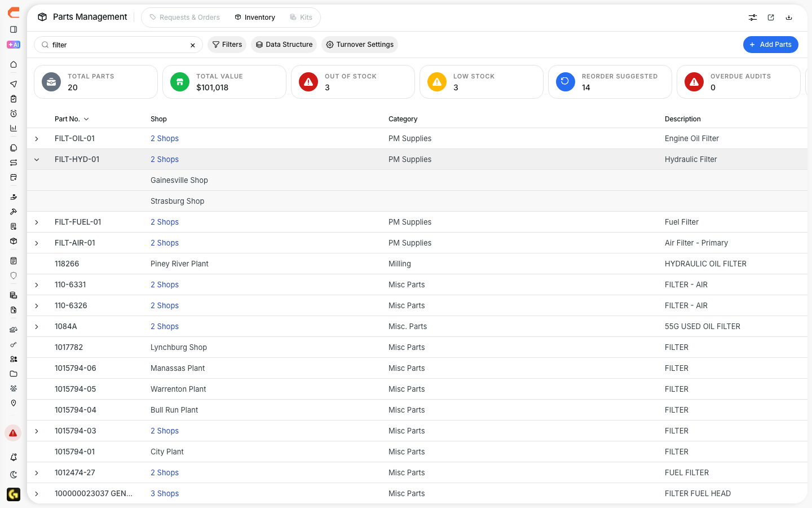812x508 pixels.
Task: Open the key icon in sidebar
Action: [14, 344]
